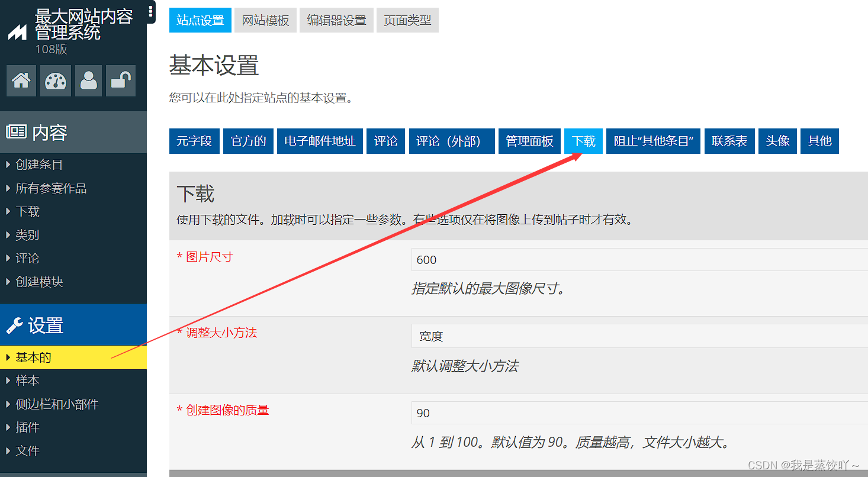Click the 基本设置 page heading

pyautogui.click(x=214, y=65)
